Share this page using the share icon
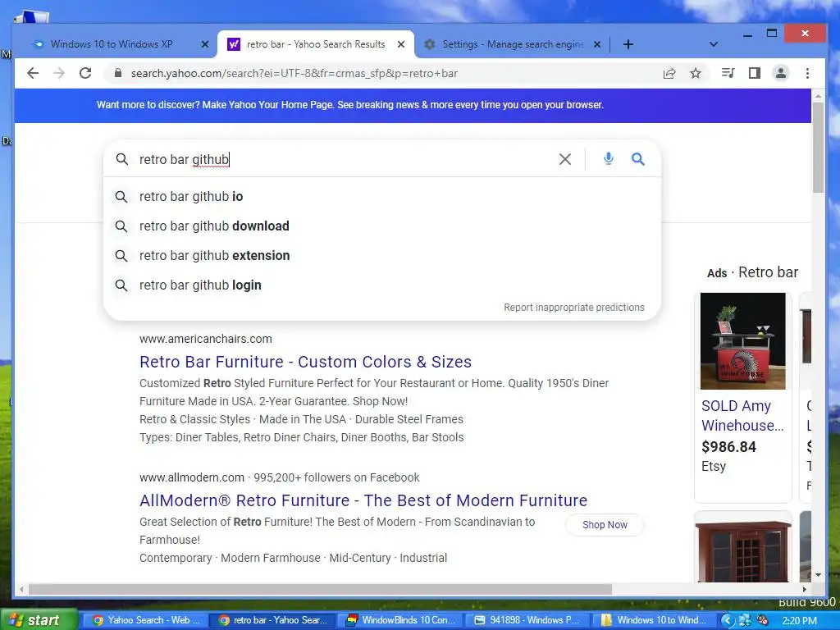The image size is (840, 630). tap(669, 73)
